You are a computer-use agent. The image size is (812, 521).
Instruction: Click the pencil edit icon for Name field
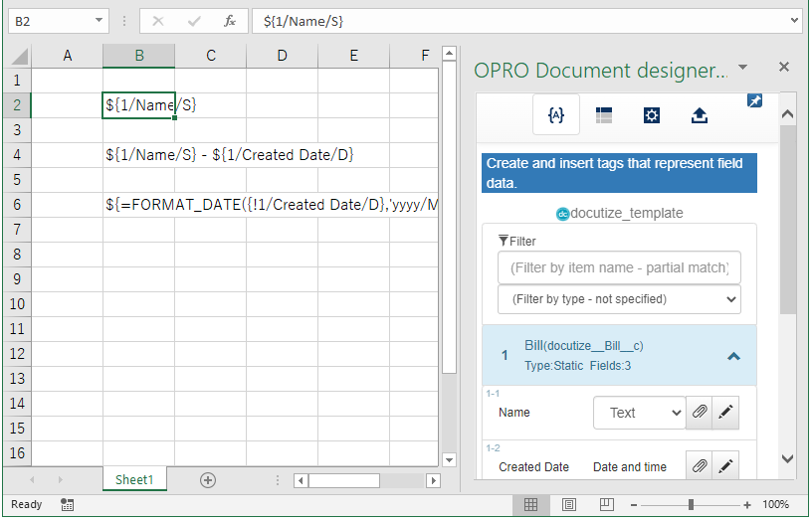point(726,413)
